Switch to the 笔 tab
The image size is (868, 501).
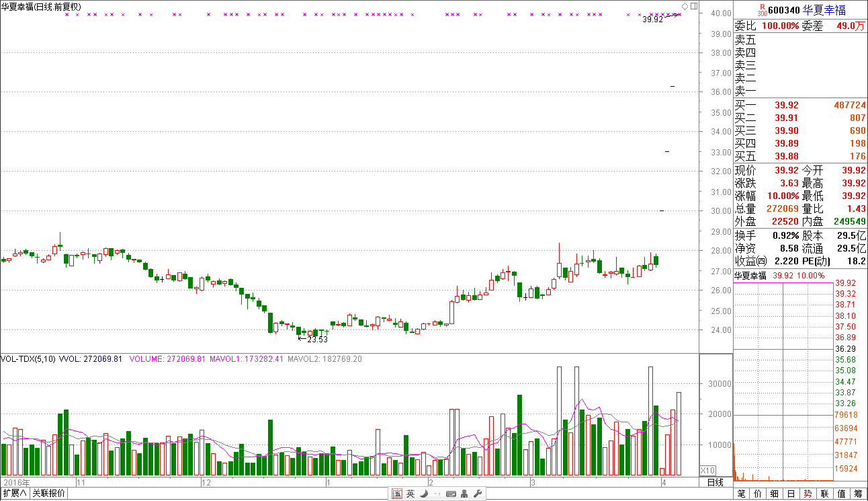[741, 494]
